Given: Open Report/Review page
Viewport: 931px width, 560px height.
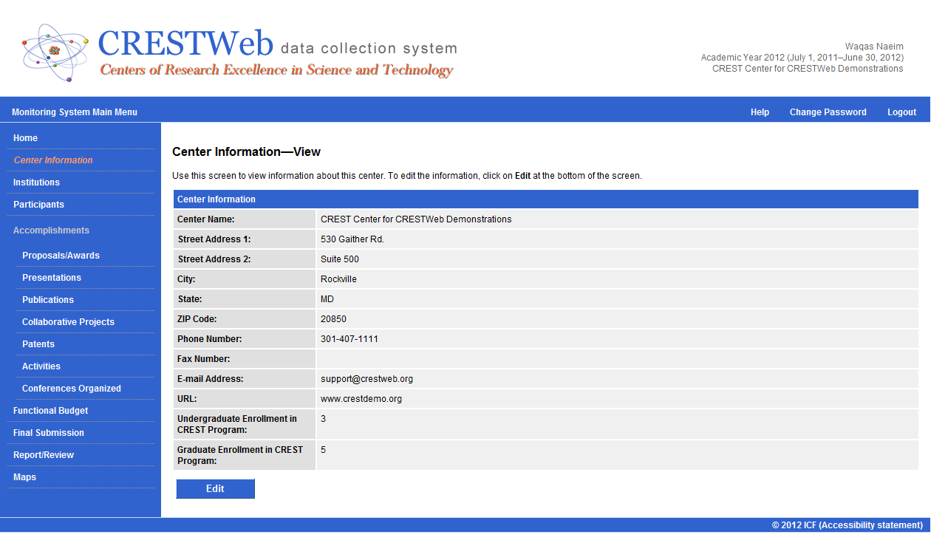Looking at the screenshot, I should pos(44,455).
